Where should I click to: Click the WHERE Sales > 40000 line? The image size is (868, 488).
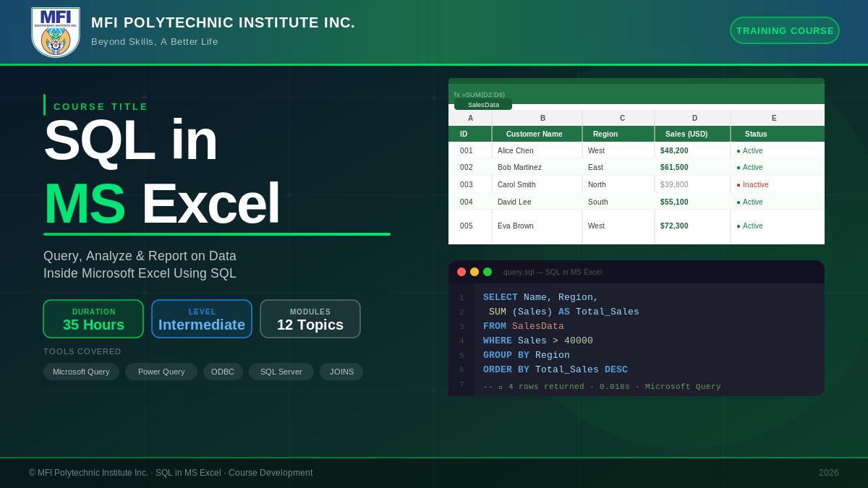pos(538,341)
